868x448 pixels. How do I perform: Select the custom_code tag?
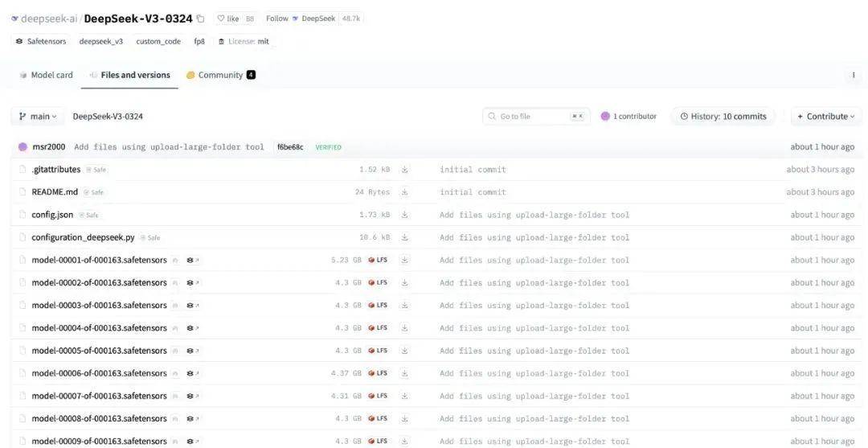tap(158, 42)
